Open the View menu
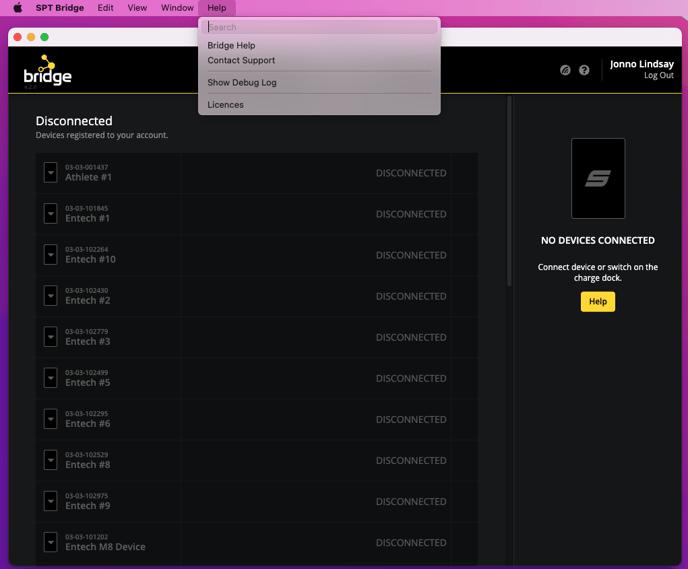Viewport: 688px width, 569px height. click(x=137, y=8)
